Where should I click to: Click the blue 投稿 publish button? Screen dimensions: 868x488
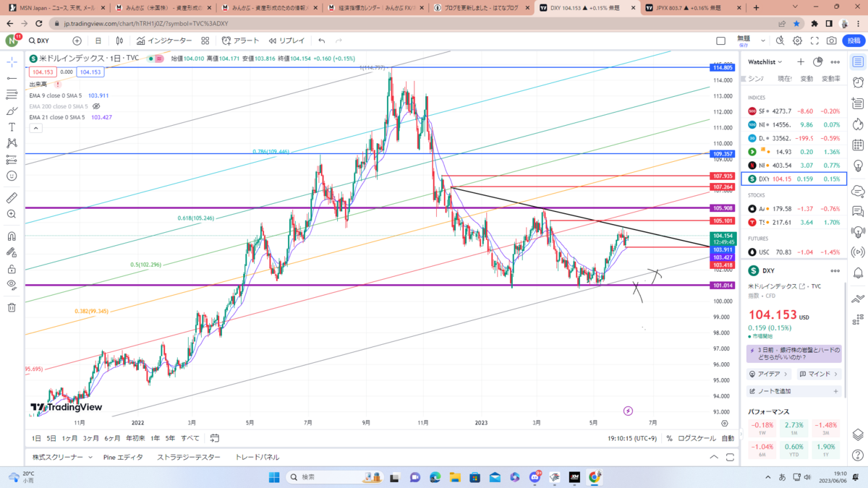pos(854,40)
